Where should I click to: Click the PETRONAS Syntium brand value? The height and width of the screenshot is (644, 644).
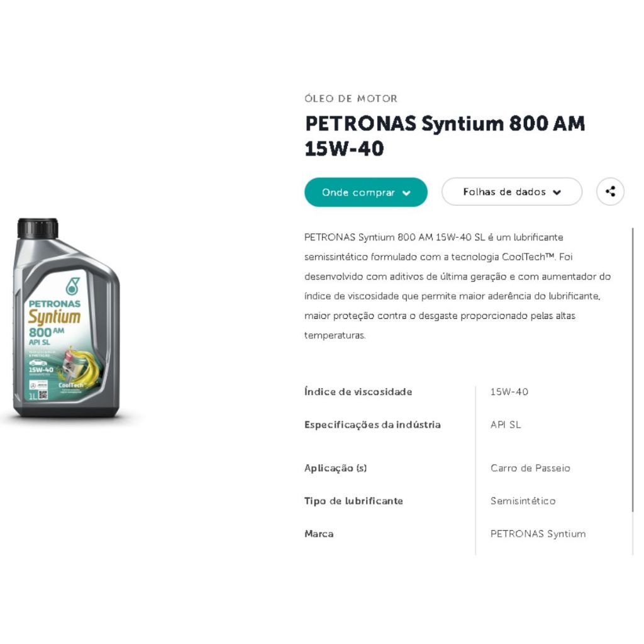tap(538, 533)
